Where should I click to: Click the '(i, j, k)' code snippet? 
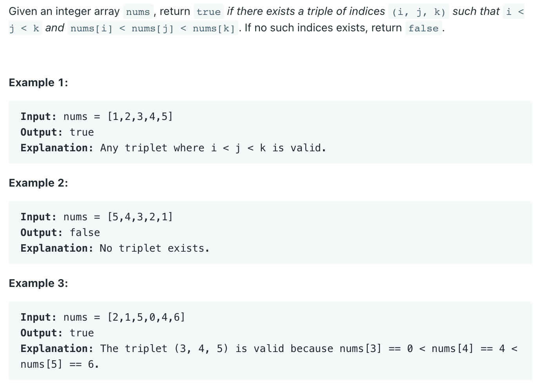pyautogui.click(x=419, y=12)
